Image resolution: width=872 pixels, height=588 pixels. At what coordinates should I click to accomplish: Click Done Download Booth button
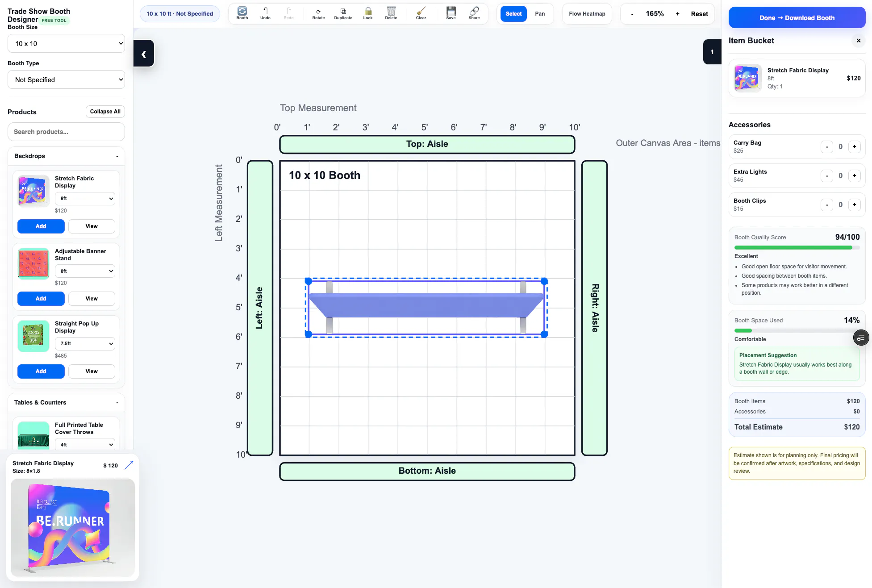(x=797, y=18)
